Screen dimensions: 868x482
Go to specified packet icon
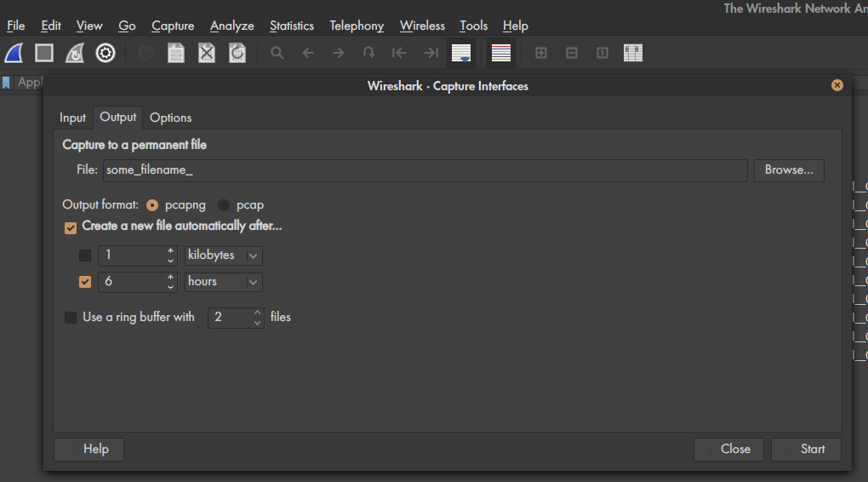tap(368, 53)
